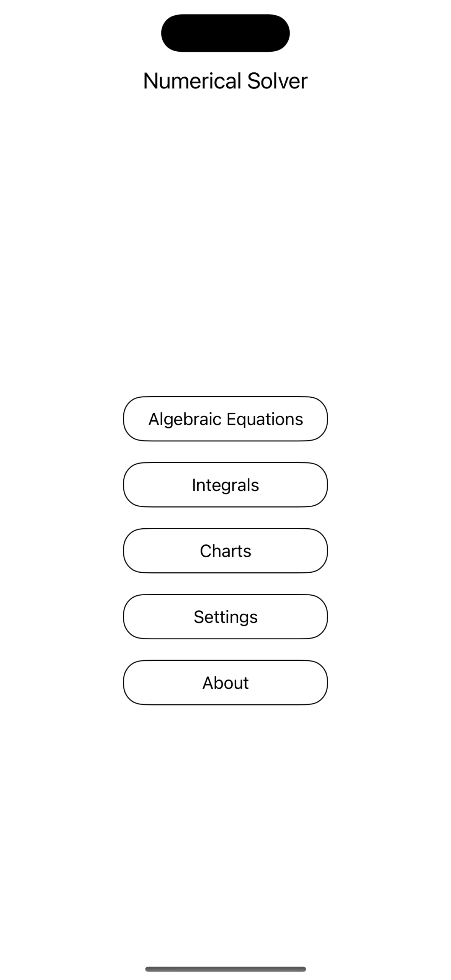Open the Charts screen
The image size is (451, 980).
click(x=225, y=550)
